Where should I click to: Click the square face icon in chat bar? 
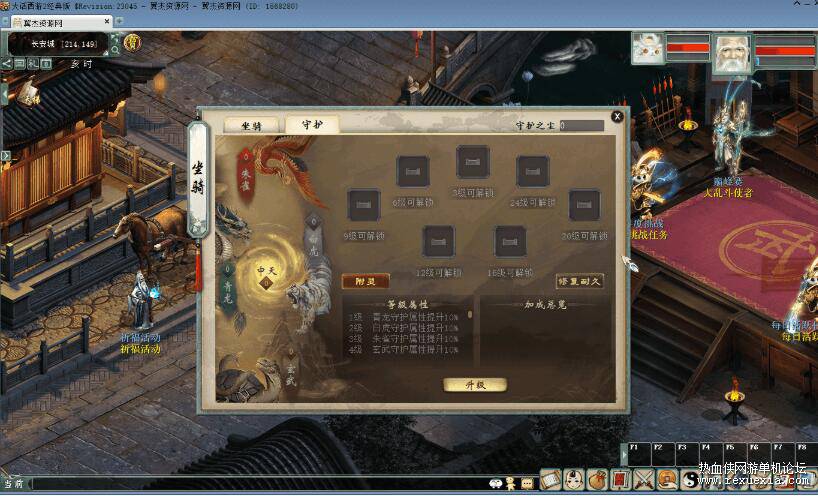coord(527,483)
